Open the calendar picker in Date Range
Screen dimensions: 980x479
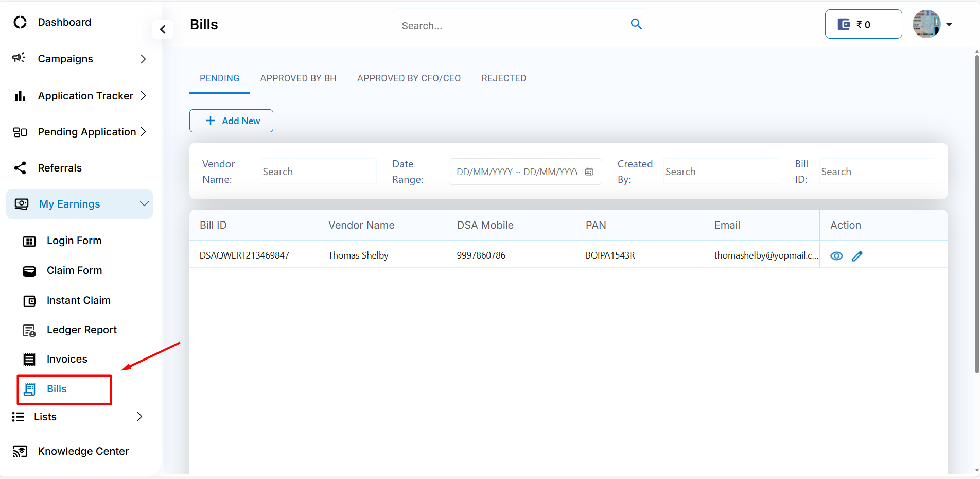589,172
